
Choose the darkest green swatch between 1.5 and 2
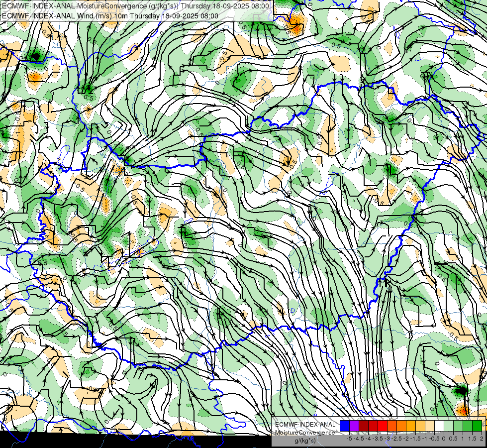(x=477, y=426)
